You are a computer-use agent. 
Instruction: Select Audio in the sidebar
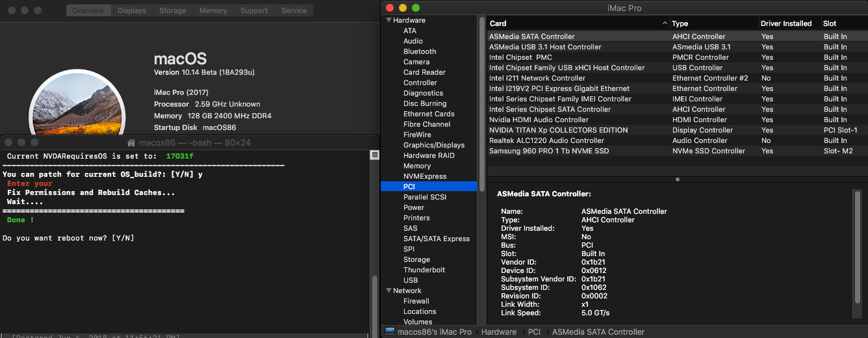coord(413,41)
